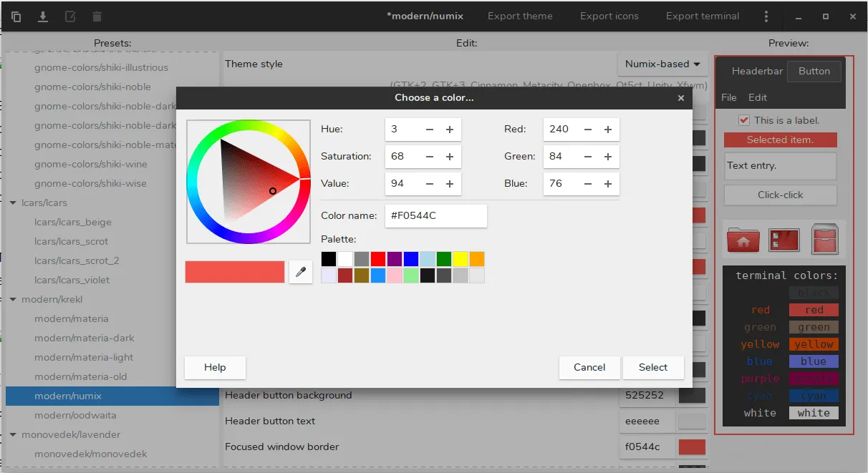Click the home folder preview icon
868x473 pixels.
tap(743, 239)
